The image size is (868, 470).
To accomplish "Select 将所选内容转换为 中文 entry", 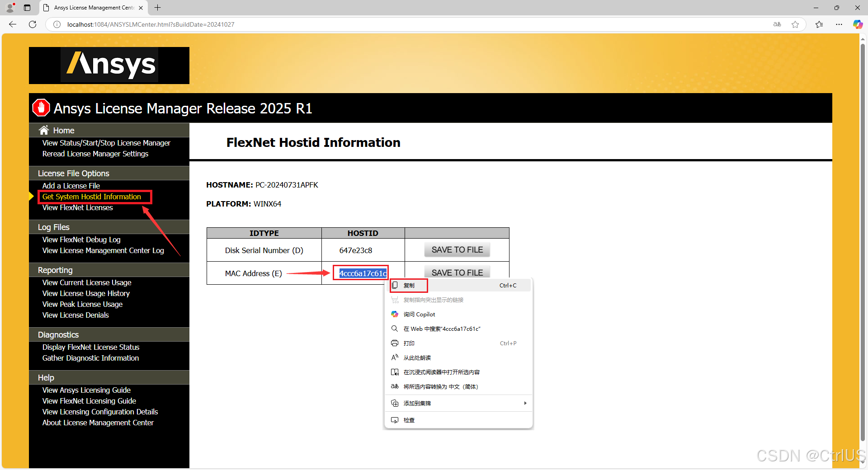I will point(458,386).
